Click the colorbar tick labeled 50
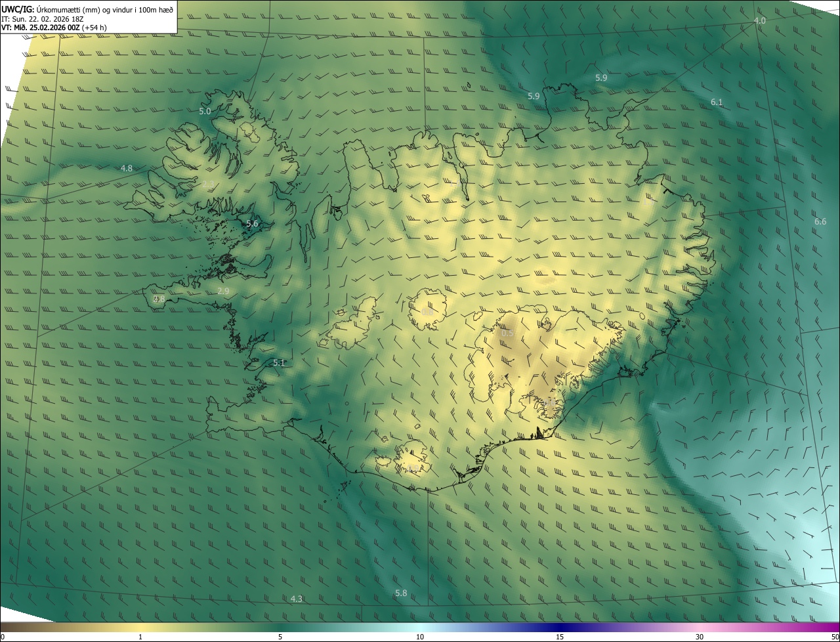This screenshot has width=840, height=642. coord(835,637)
